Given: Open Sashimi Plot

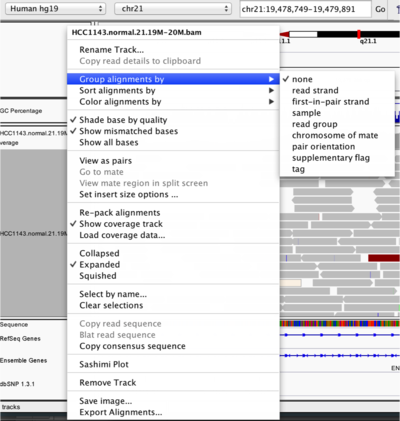Looking at the screenshot, I should click(x=173, y=364).
